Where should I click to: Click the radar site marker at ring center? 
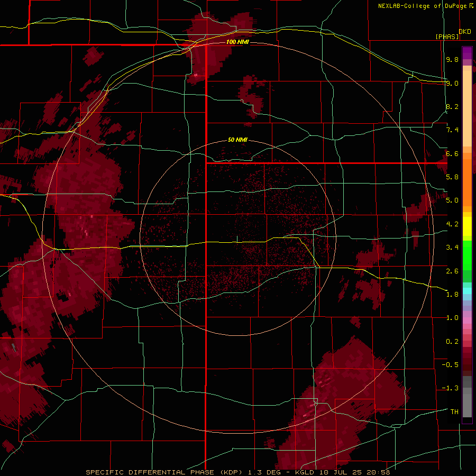[237, 239]
